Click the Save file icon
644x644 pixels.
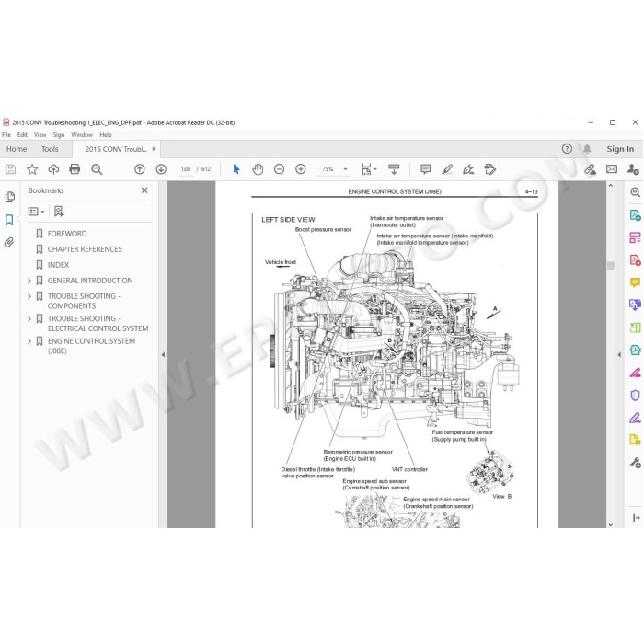[11, 169]
